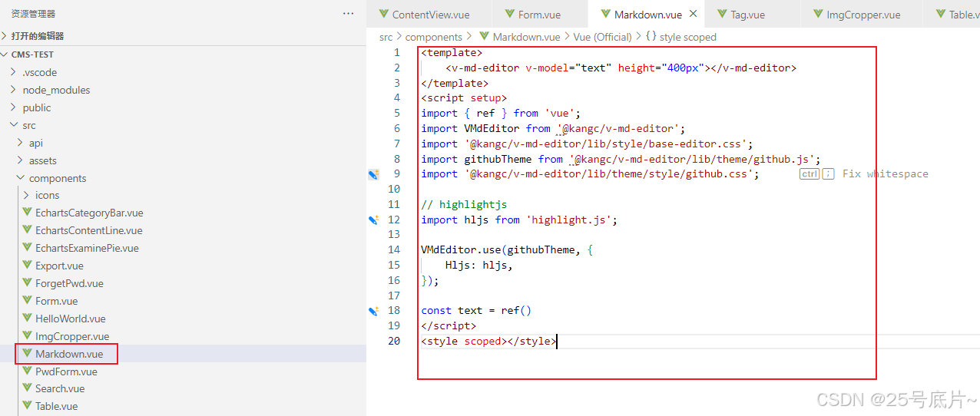Switch to the ImgCropper.vue tab
This screenshot has width=980, height=416.
click(x=856, y=15)
